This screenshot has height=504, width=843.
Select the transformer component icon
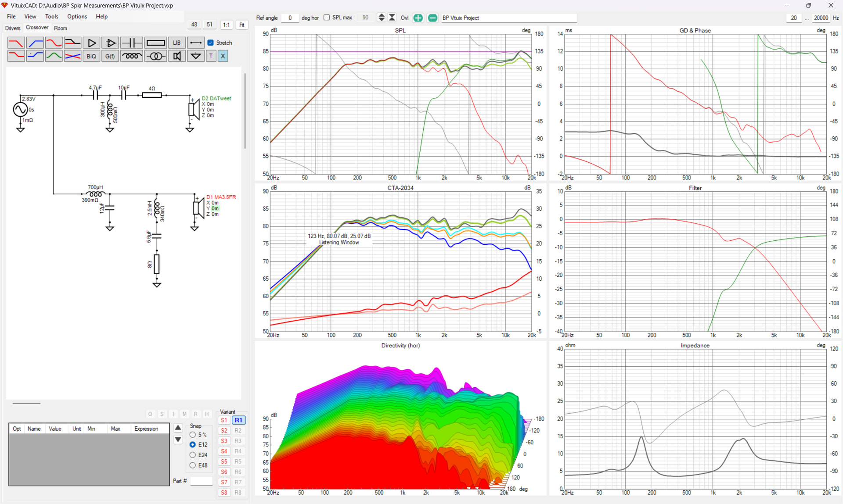point(155,56)
